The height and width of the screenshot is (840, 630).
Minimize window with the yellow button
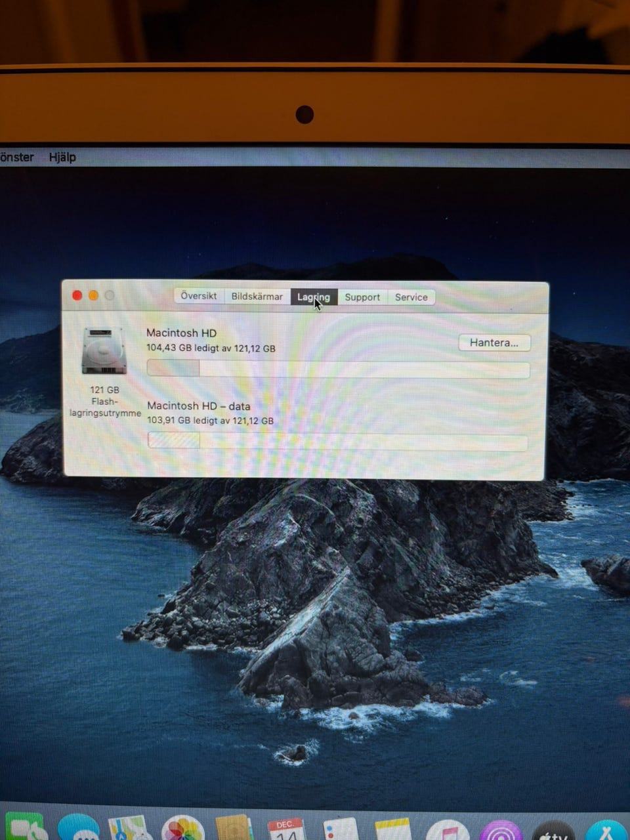(x=93, y=295)
